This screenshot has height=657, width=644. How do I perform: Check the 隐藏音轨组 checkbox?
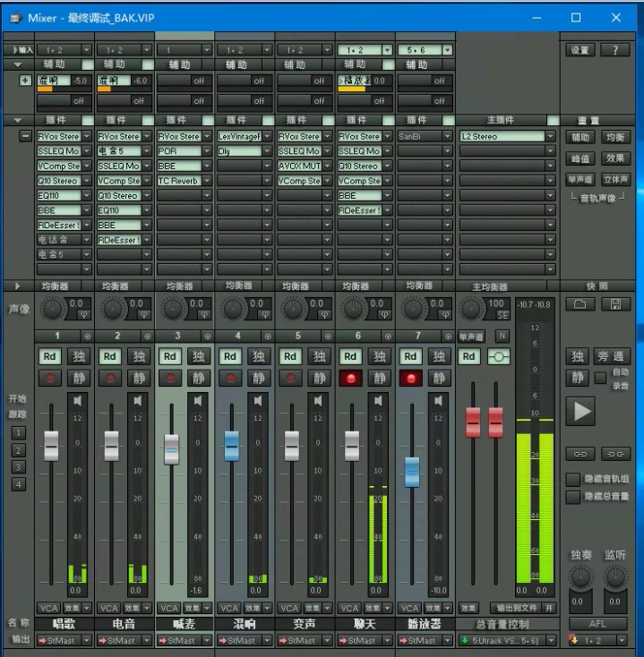point(573,479)
